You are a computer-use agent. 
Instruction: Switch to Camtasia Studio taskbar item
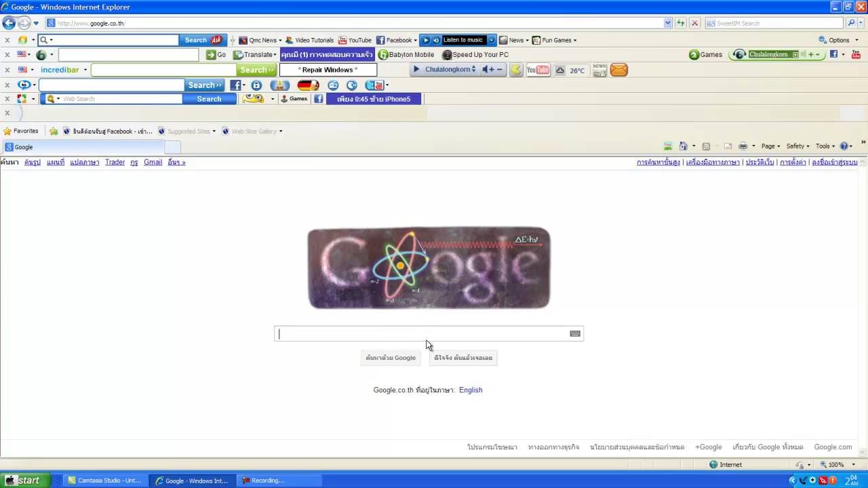pyautogui.click(x=105, y=480)
